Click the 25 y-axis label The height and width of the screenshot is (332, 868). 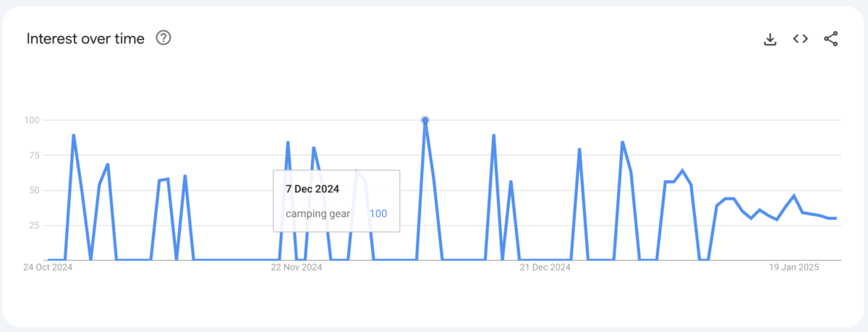[x=35, y=226]
